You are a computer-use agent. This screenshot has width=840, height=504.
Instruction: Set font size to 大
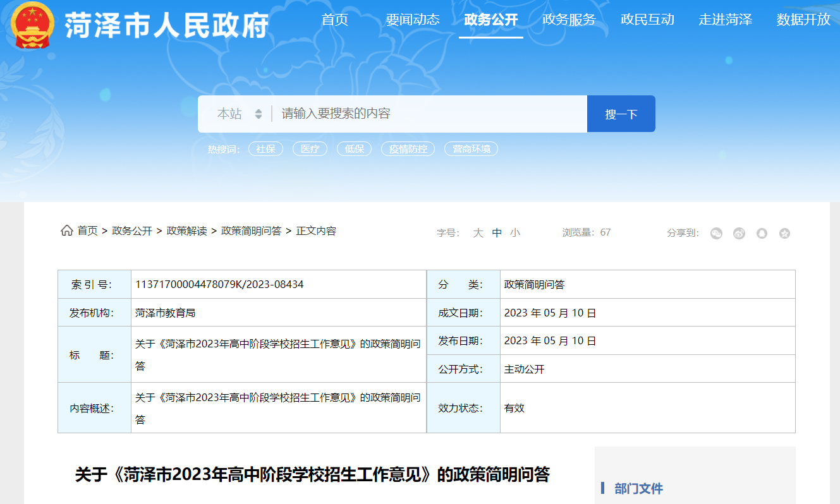coord(478,233)
